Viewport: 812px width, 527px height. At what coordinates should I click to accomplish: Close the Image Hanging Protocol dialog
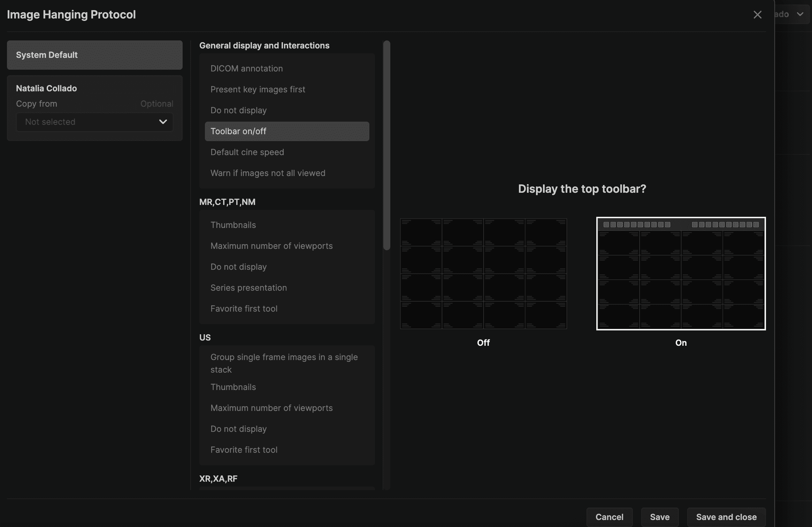coord(757,15)
